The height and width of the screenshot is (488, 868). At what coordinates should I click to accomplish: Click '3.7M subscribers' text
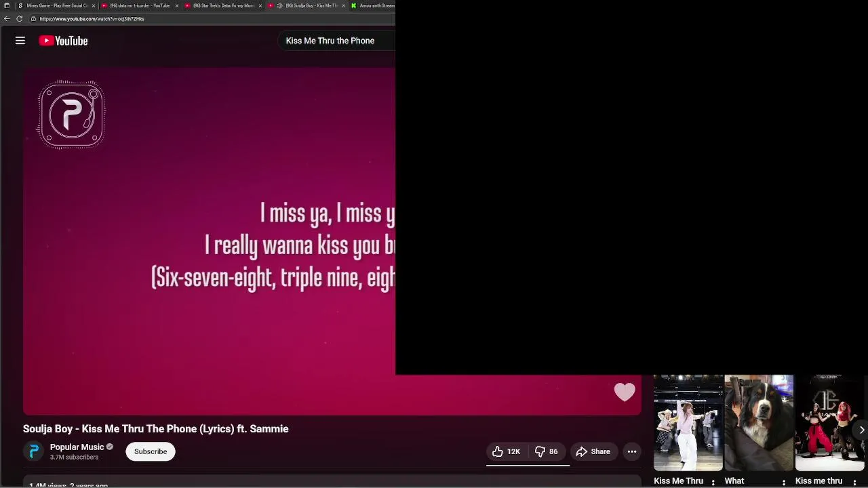point(74,457)
